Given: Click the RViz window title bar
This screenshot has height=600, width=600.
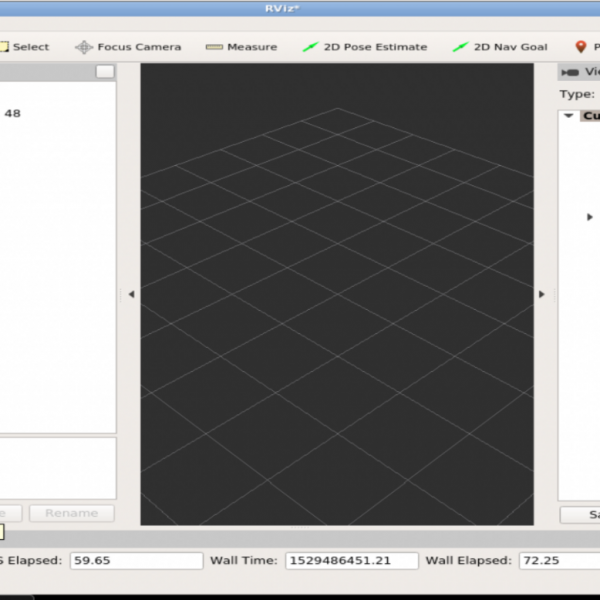Looking at the screenshot, I should click(x=300, y=8).
